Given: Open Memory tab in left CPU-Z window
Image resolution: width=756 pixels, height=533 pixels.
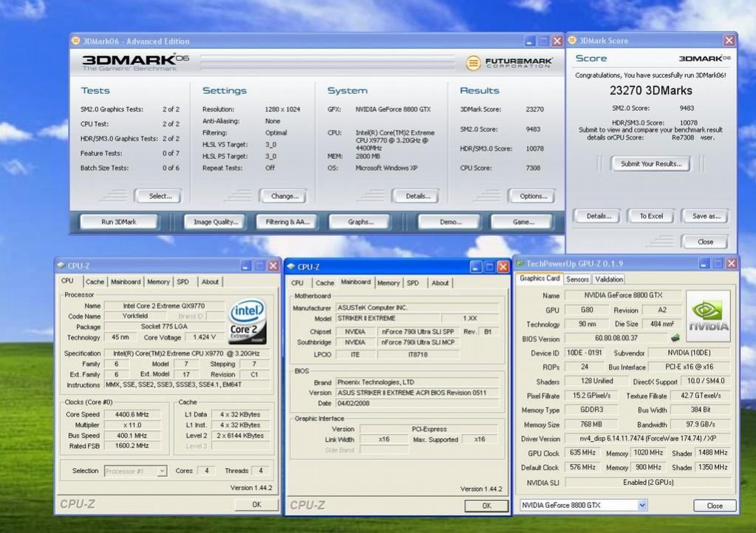Looking at the screenshot, I should click(158, 282).
